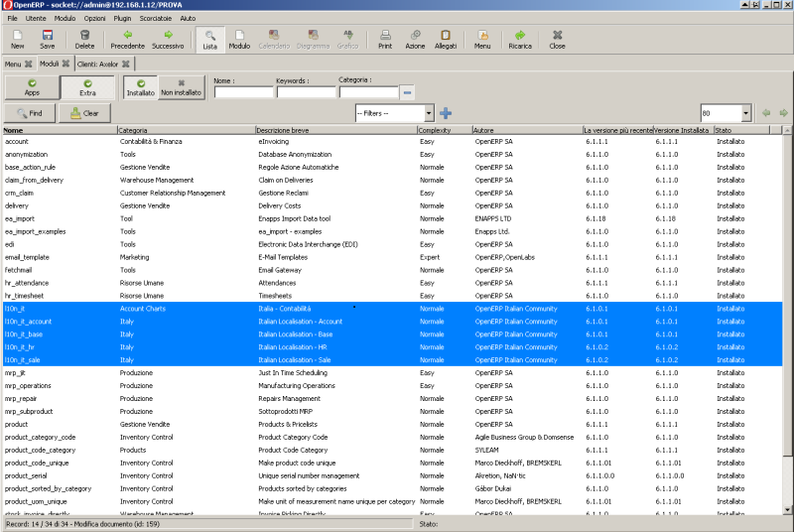
Task: Open the Azione toolbar item
Action: tap(415, 40)
